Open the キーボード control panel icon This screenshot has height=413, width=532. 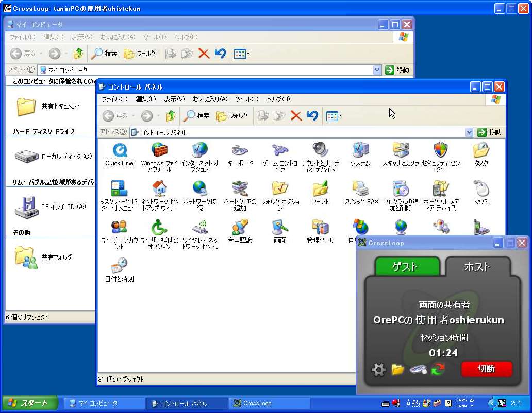coord(240,150)
